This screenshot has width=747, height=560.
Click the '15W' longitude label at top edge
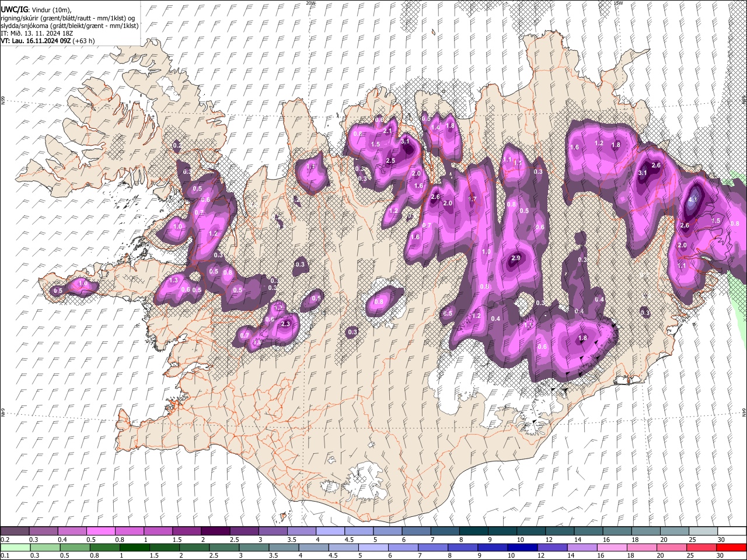pos(617,3)
